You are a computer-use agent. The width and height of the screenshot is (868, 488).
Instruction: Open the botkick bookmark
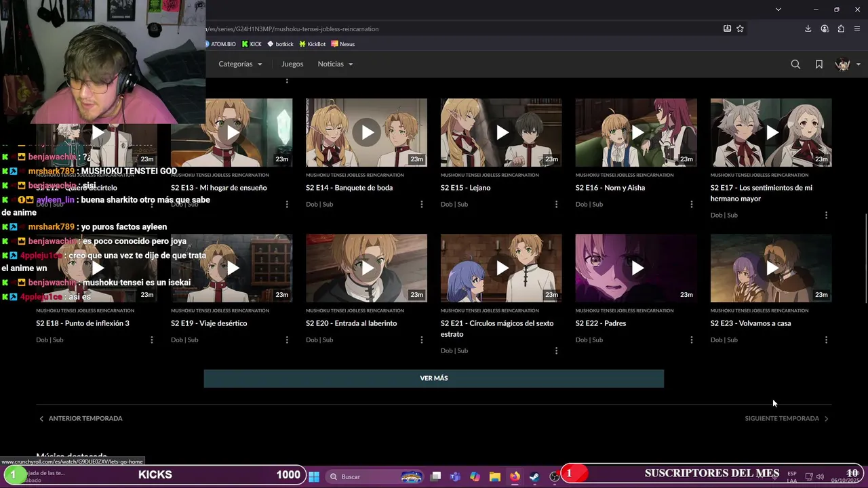click(280, 44)
